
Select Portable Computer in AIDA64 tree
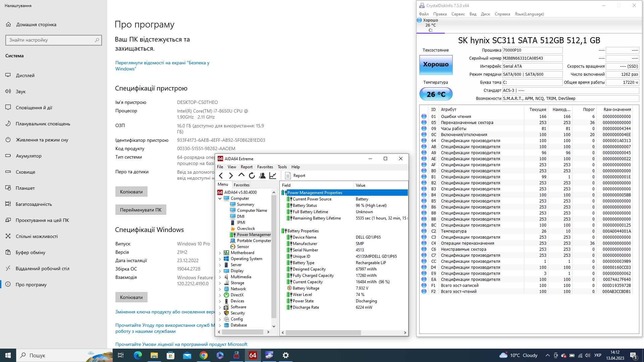pyautogui.click(x=254, y=241)
